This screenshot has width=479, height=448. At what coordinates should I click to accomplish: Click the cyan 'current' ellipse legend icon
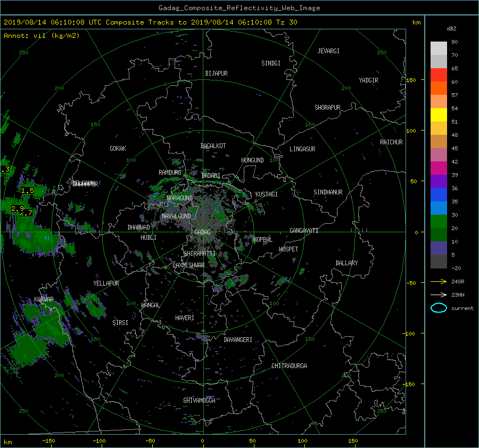pyautogui.click(x=439, y=308)
